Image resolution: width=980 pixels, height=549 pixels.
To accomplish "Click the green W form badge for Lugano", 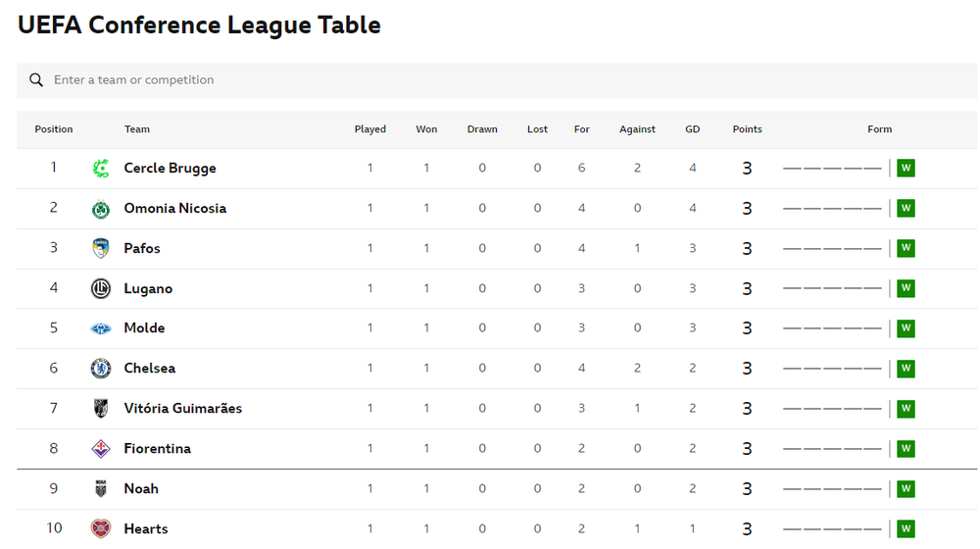I will [x=906, y=288].
